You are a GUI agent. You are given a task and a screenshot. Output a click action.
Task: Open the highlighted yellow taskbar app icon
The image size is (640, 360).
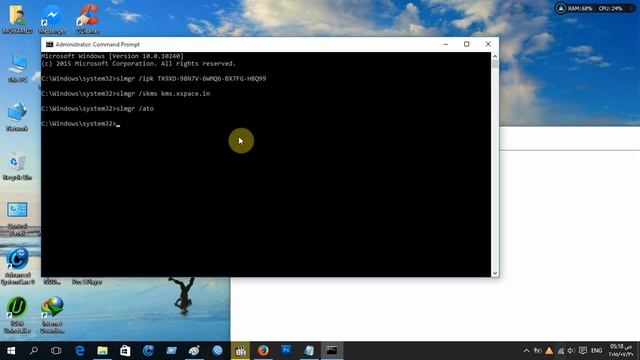pos(240,351)
